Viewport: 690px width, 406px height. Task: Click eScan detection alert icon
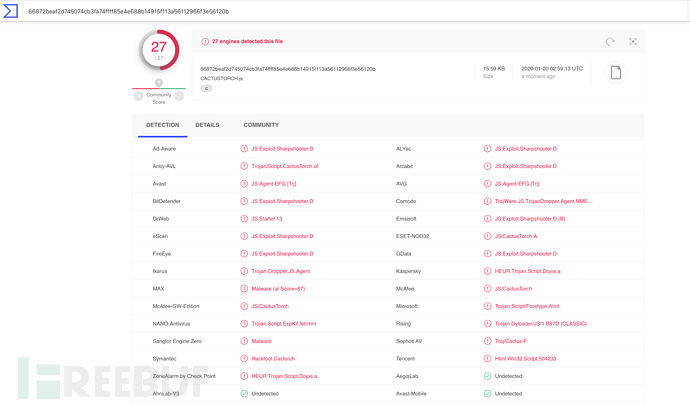point(244,236)
